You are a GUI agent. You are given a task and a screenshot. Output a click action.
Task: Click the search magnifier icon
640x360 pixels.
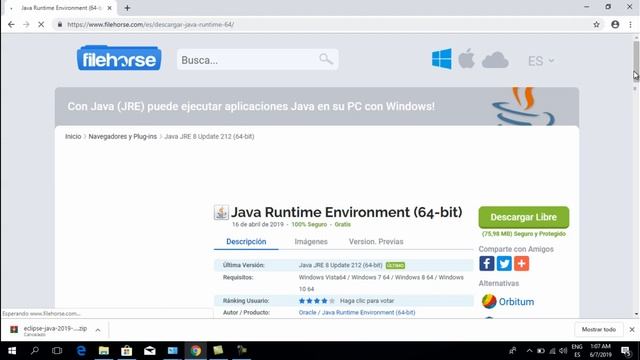tap(326, 59)
